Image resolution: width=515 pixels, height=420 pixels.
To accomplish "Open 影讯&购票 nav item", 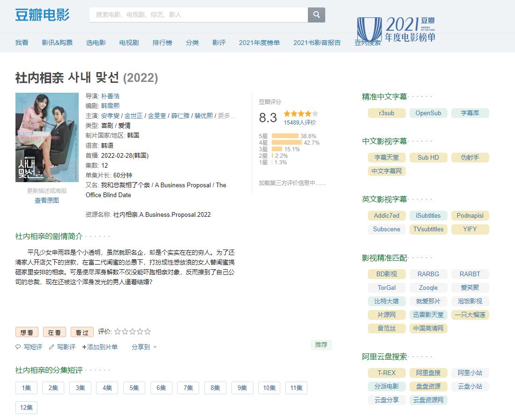I will tap(57, 43).
